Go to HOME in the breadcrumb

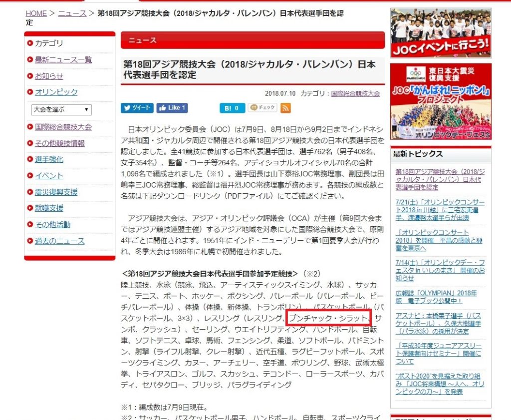[x=36, y=13]
